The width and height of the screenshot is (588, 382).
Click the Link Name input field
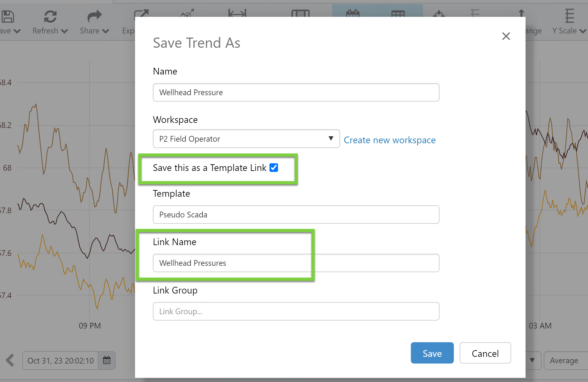pos(296,263)
